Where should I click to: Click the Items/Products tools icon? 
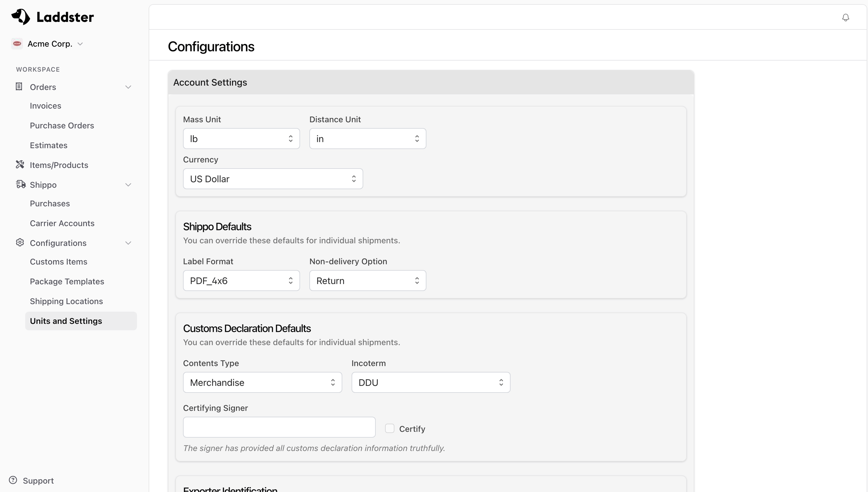pos(20,164)
